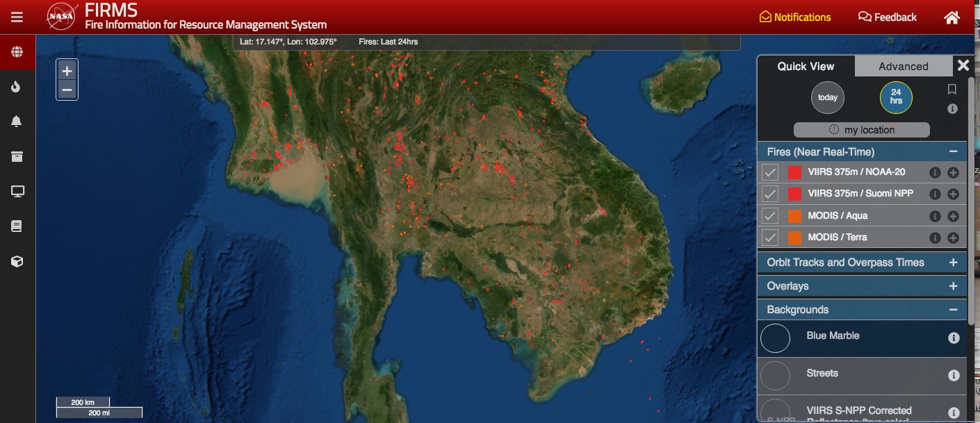Open the monitor screen icon in sidebar
Screen dimensions: 980x423
point(17,191)
